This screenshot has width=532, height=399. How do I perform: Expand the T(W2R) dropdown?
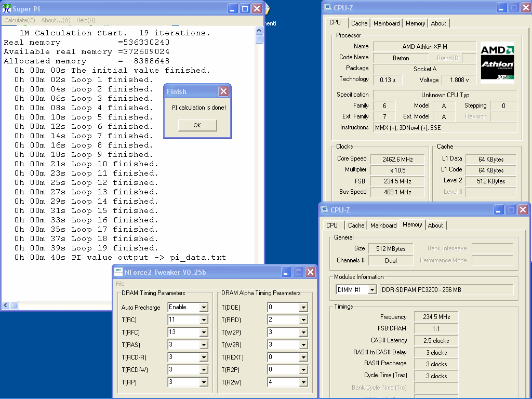click(x=303, y=345)
